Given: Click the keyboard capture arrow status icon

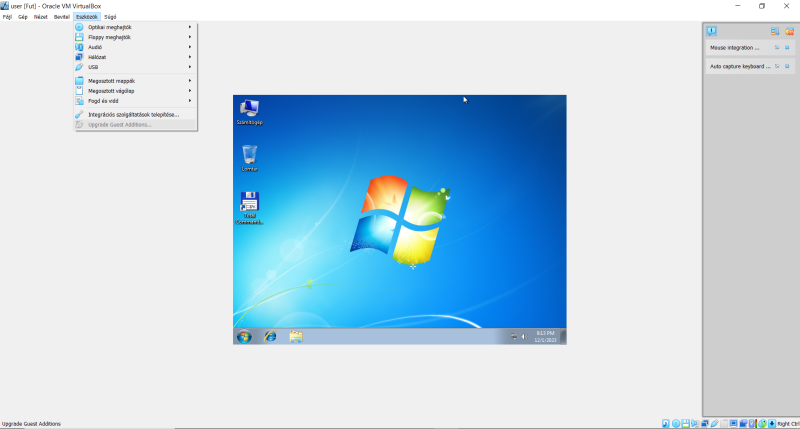Looking at the screenshot, I should (772, 423).
